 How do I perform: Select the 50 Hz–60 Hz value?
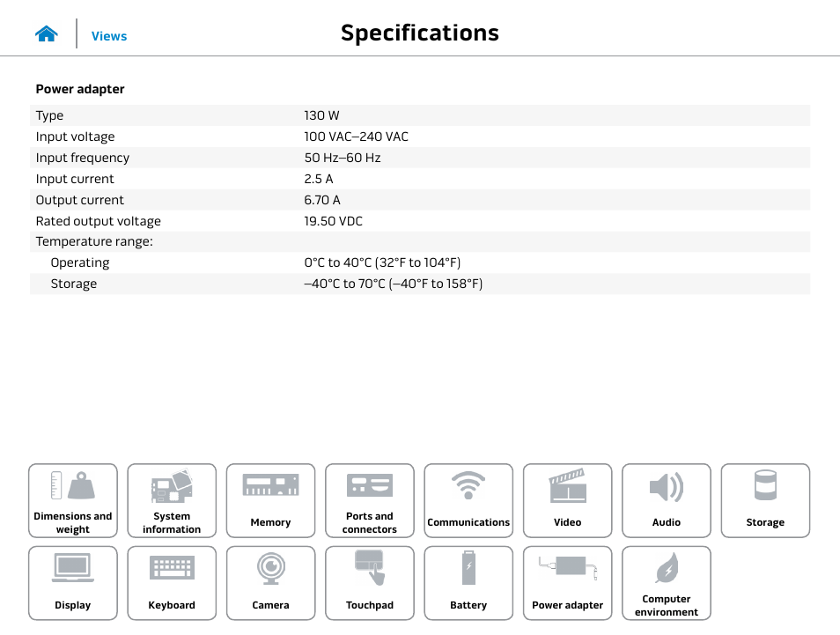343,158
